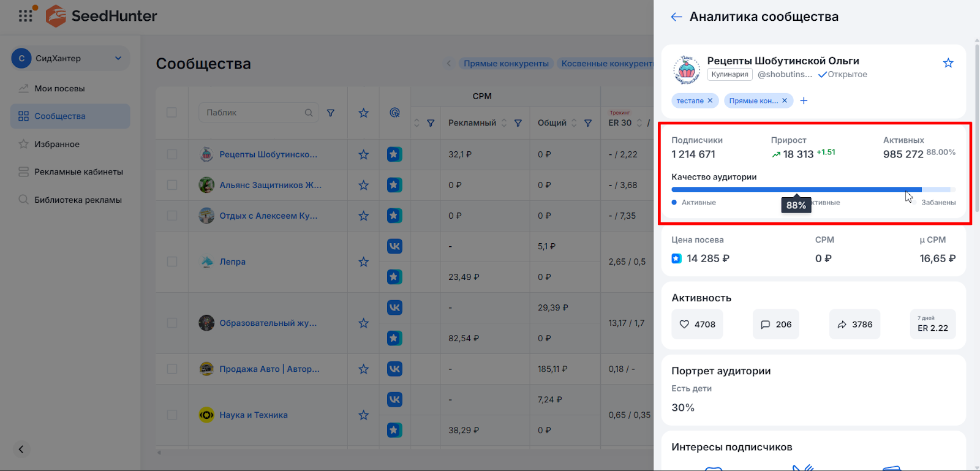The width and height of the screenshot is (980, 471).
Task: Sort by the Рекламный CPM column
Action: pyautogui.click(x=504, y=123)
